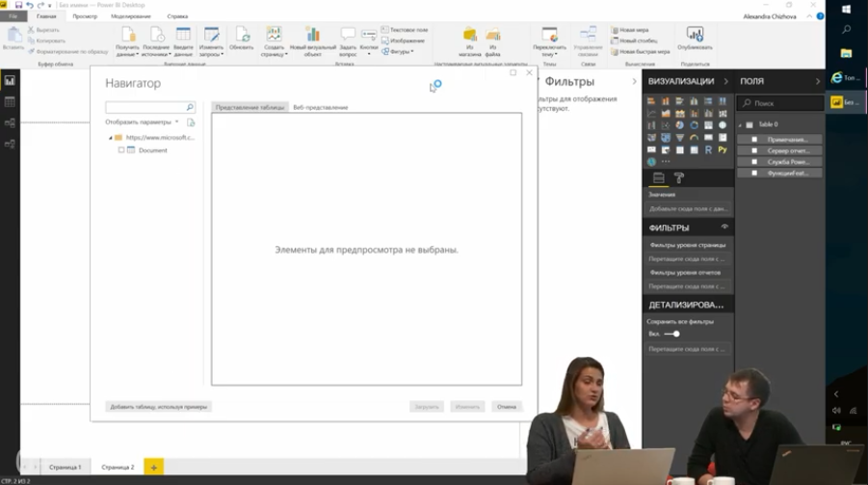Choose the gauge visualization
The height and width of the screenshot is (485, 868).
coord(695,138)
